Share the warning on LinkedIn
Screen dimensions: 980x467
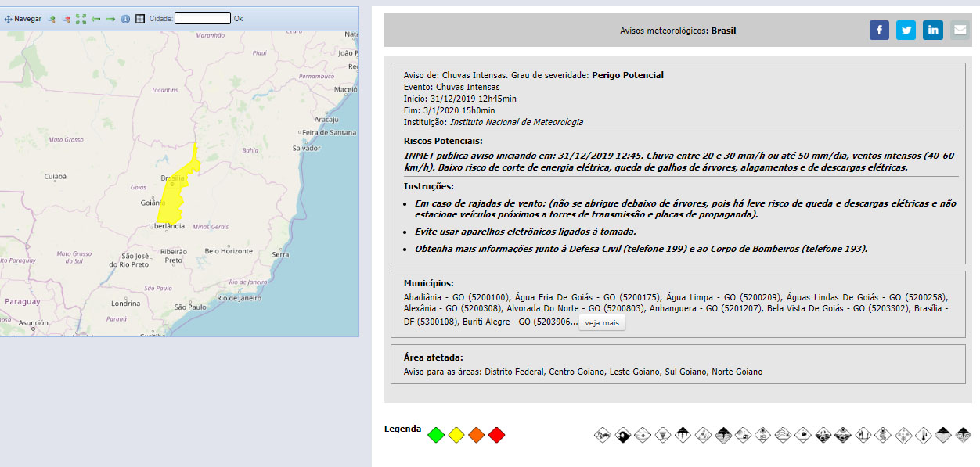point(932,31)
